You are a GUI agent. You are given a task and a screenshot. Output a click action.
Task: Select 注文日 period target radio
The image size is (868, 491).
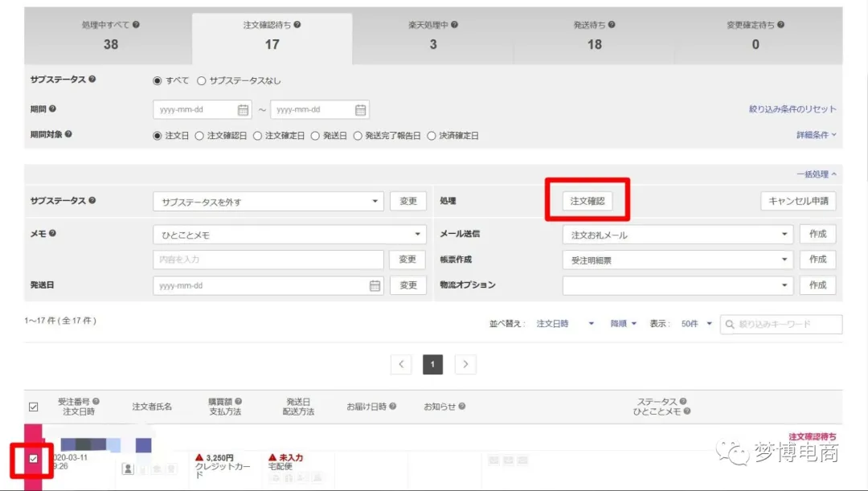pyautogui.click(x=158, y=136)
